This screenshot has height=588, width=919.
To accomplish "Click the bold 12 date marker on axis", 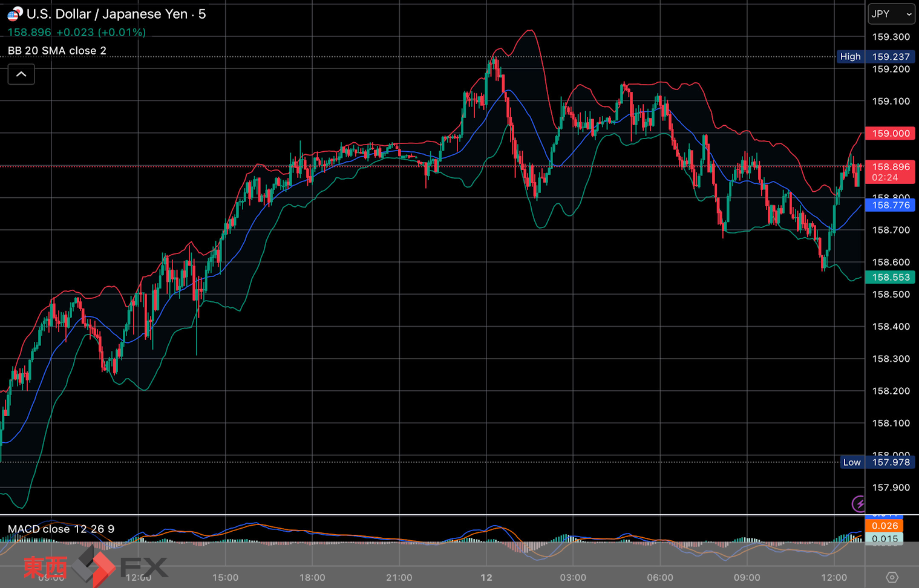I will point(486,577).
